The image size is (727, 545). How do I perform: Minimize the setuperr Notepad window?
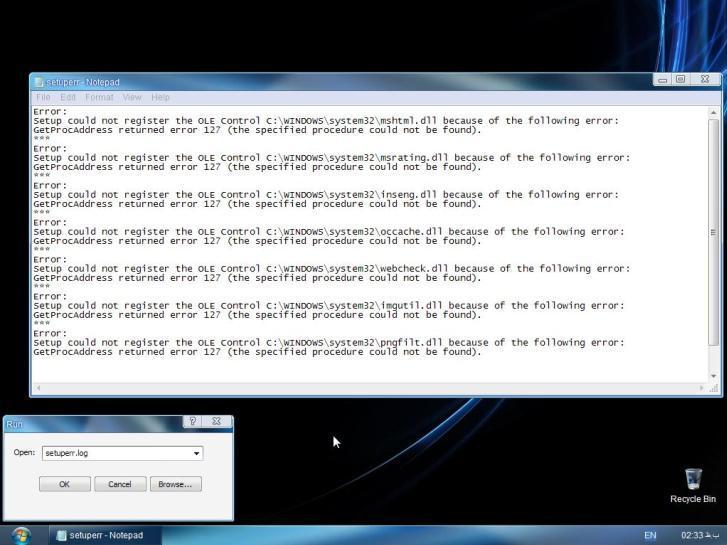663,80
